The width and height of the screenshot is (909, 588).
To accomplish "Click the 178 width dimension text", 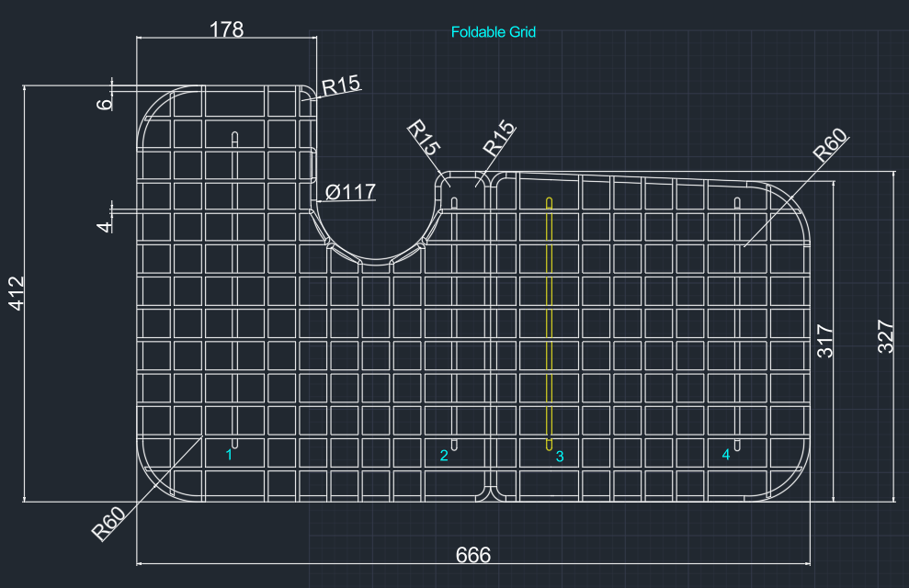I will tap(226, 29).
